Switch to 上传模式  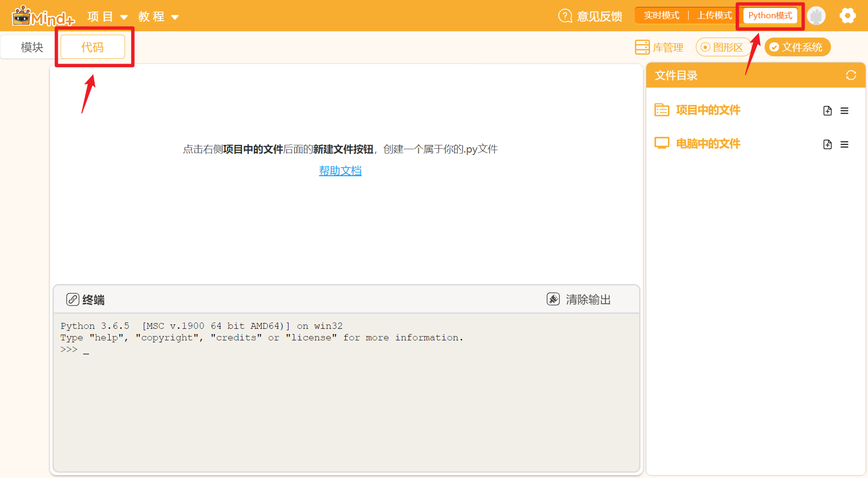click(714, 15)
